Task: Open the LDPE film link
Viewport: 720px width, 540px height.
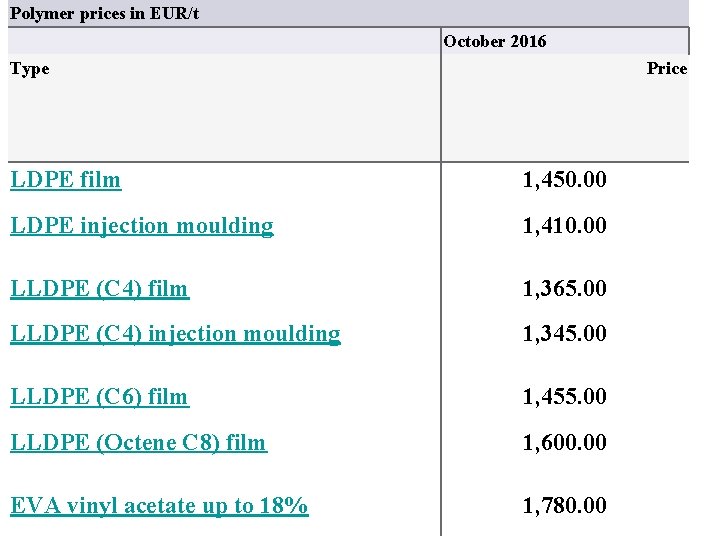Action: pos(65,180)
